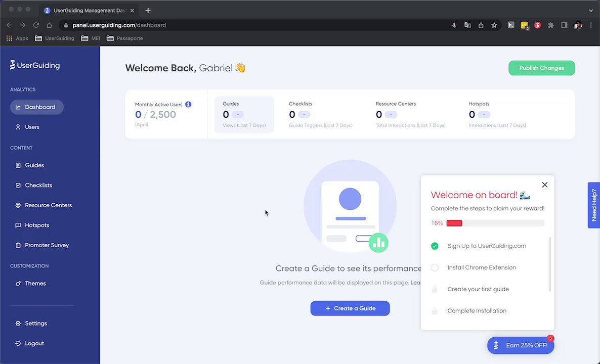600x364 pixels.
Task: Open the Earn 25% OFF launcher
Action: point(521,345)
